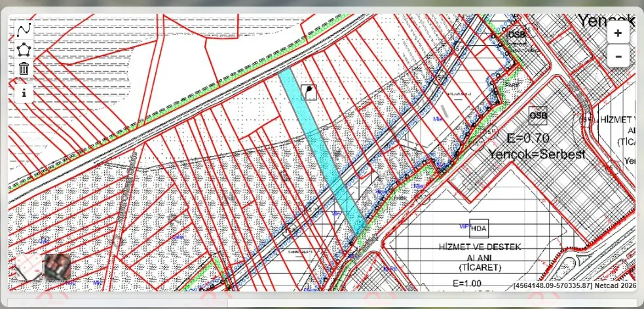Image resolution: width=644 pixels, height=309 pixels.
Task: Click the "E=1.00" label
Action: coord(467,283)
